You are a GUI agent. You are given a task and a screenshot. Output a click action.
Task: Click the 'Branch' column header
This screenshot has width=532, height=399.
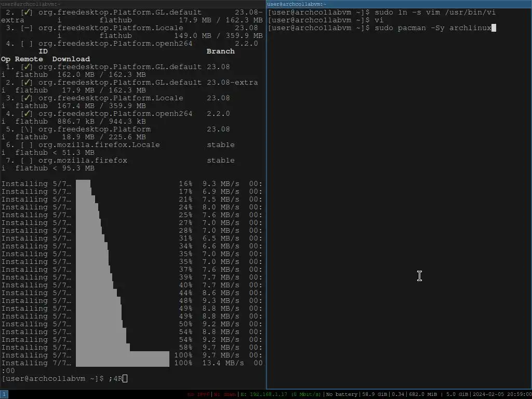220,51
